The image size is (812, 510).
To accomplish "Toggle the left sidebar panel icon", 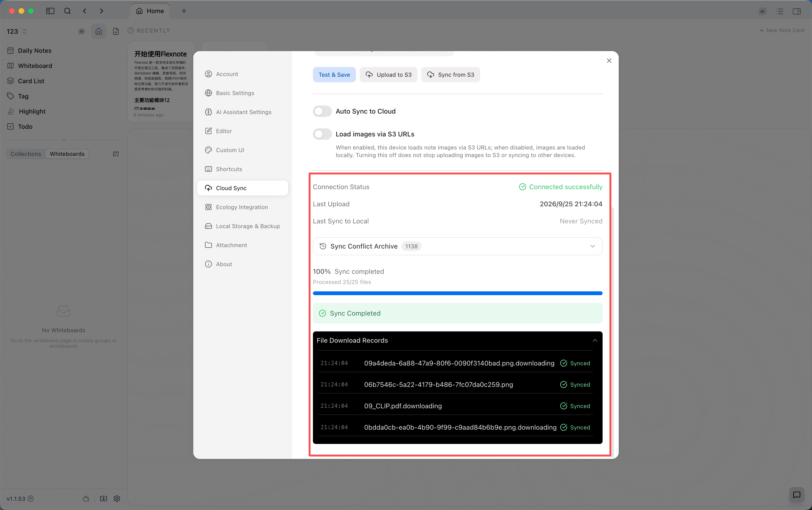I will tap(50, 11).
